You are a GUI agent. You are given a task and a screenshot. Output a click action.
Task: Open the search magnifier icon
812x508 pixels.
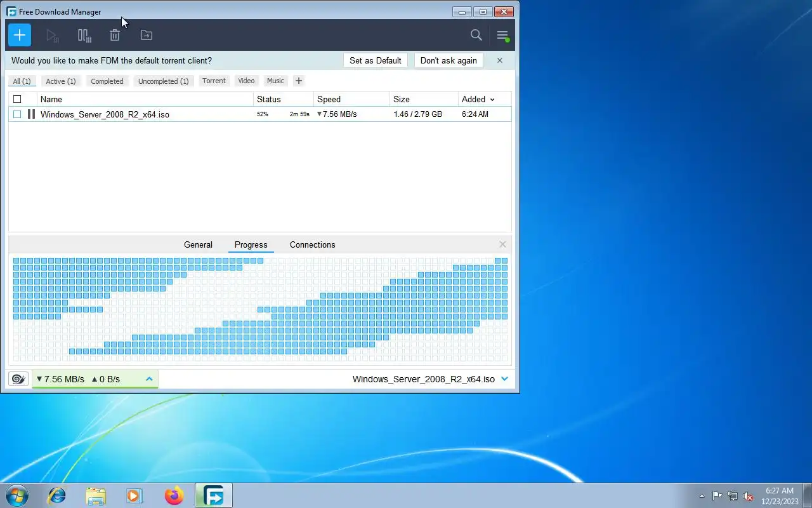[476, 36]
